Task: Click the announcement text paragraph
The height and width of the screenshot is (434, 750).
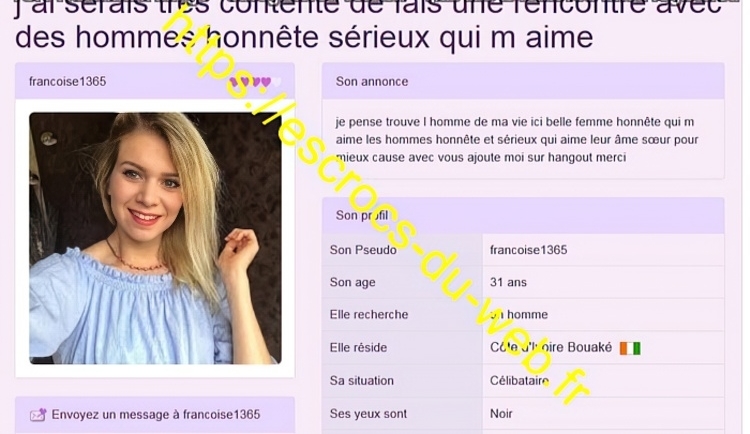Action: 517,139
